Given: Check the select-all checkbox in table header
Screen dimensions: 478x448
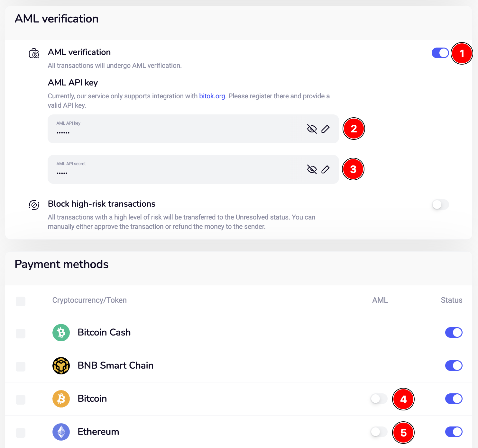Looking at the screenshot, I should [x=21, y=301].
